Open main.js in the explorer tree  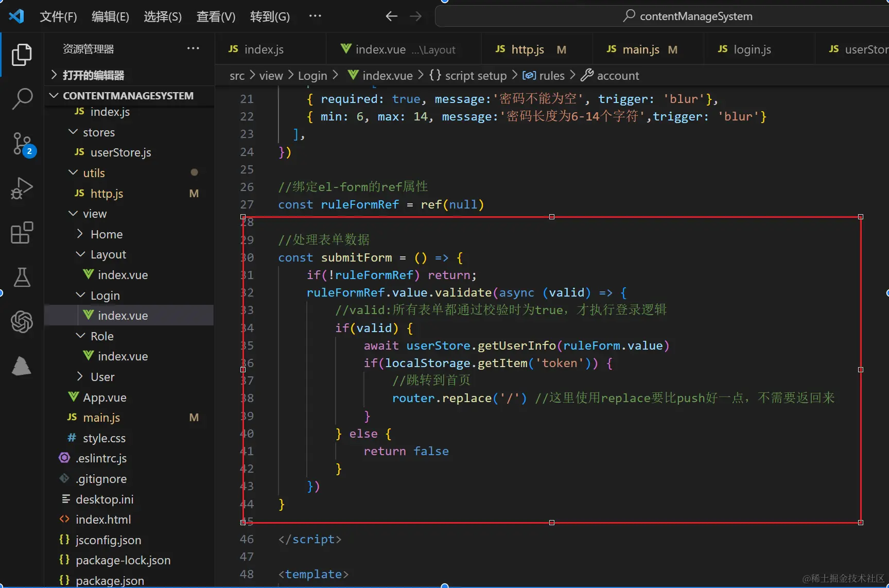coord(129,418)
